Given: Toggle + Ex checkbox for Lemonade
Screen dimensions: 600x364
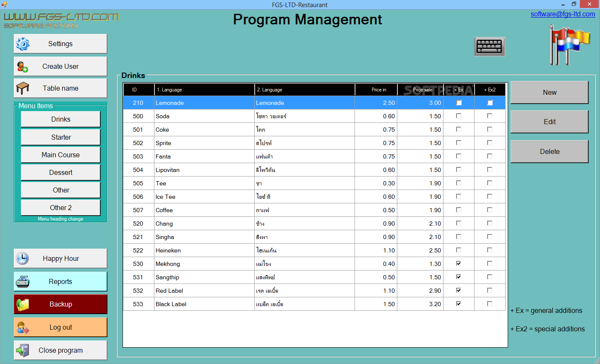Looking at the screenshot, I should pyautogui.click(x=459, y=103).
